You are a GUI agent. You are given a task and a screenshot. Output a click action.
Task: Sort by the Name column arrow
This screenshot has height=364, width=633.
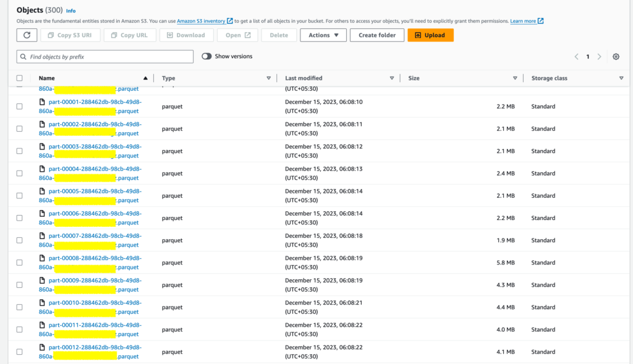click(x=145, y=78)
